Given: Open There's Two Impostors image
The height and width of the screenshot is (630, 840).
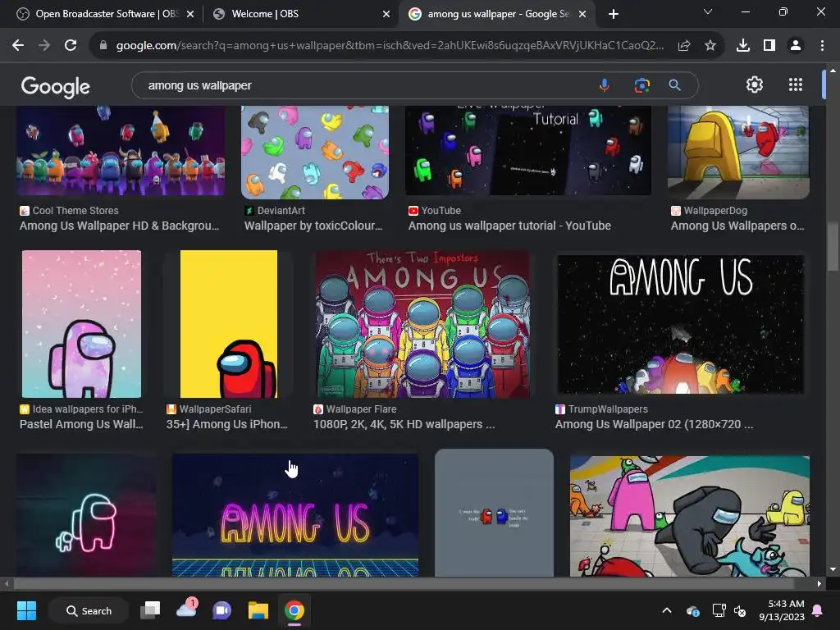Looking at the screenshot, I should point(422,324).
